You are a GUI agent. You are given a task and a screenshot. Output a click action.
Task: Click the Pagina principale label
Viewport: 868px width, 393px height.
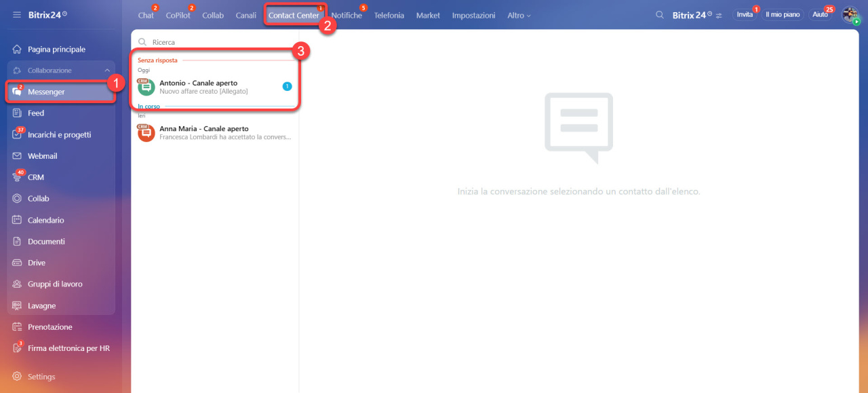coord(56,50)
